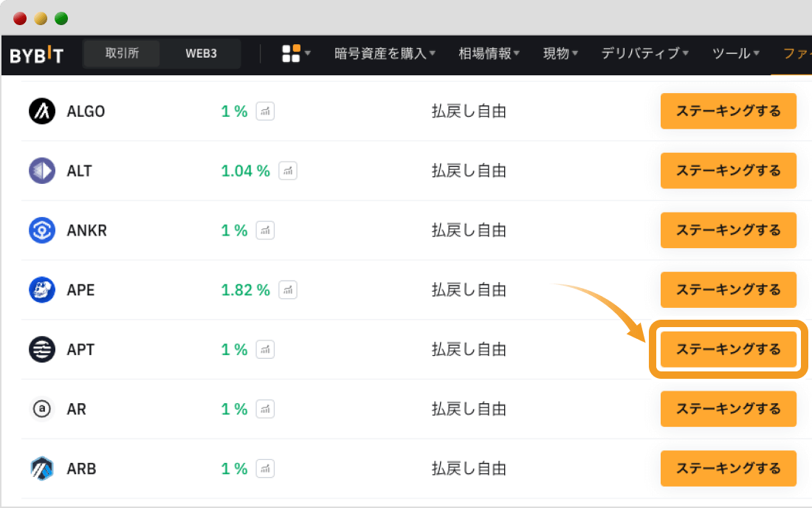Expand the 暗号資産を購入 dropdown
This screenshot has width=812, height=508.
pyautogui.click(x=385, y=53)
